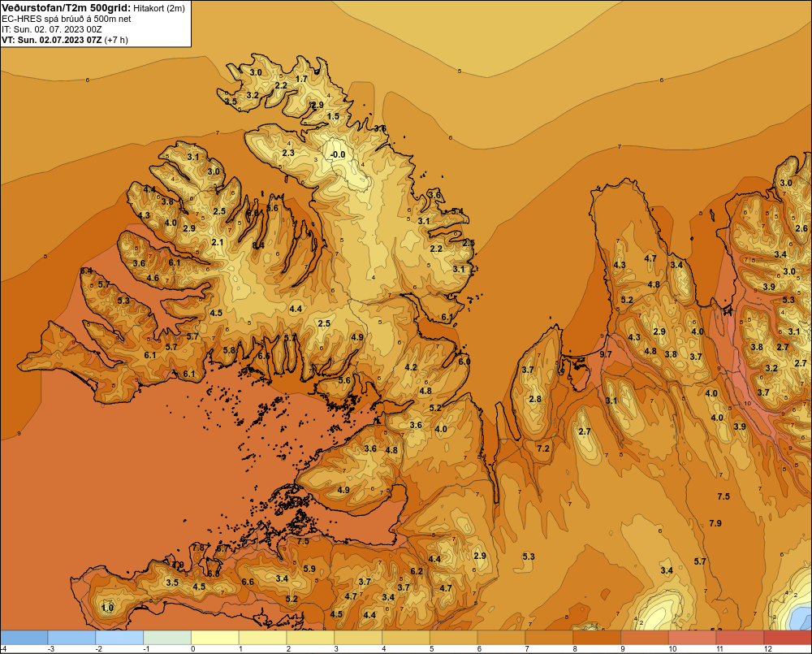The height and width of the screenshot is (654, 812).
Task: Click the '-4' label on the legend scale
Action: [x=3, y=649]
